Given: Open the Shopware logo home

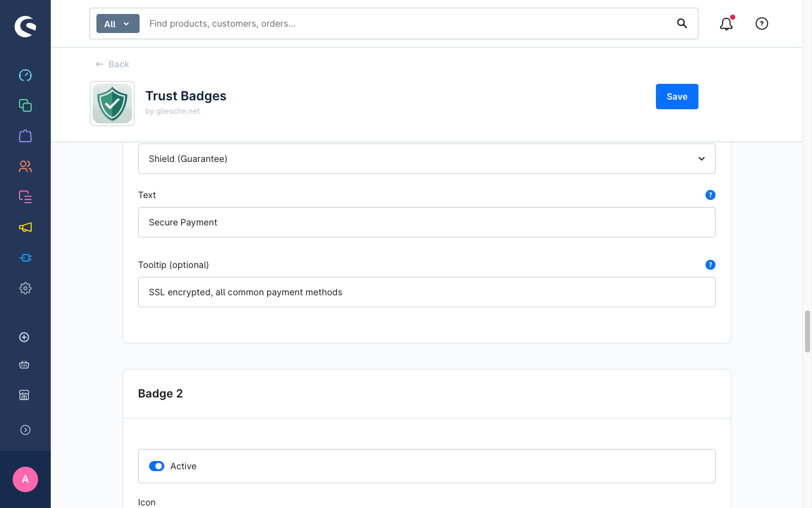Looking at the screenshot, I should click(x=25, y=26).
